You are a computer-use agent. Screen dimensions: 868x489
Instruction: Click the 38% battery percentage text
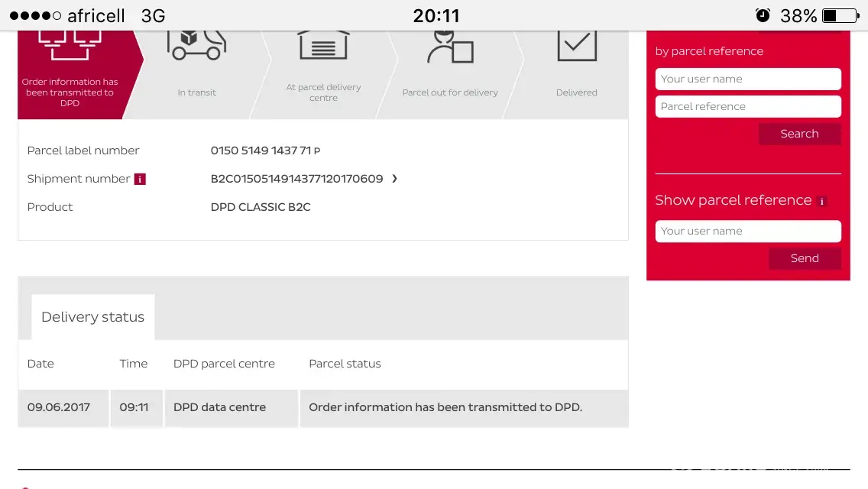coord(798,15)
